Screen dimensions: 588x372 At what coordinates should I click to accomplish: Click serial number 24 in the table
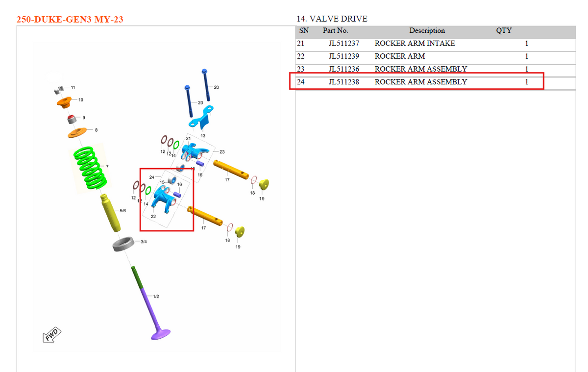[301, 82]
